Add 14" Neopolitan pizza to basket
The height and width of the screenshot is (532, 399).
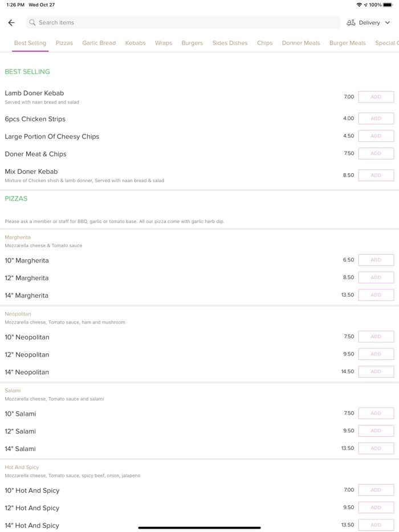(376, 371)
